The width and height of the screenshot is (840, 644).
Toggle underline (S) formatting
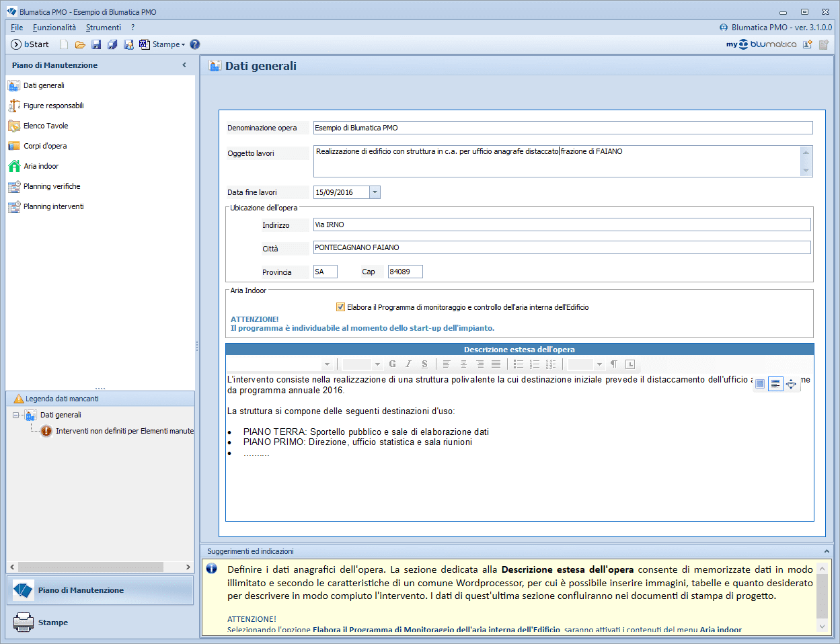point(424,364)
